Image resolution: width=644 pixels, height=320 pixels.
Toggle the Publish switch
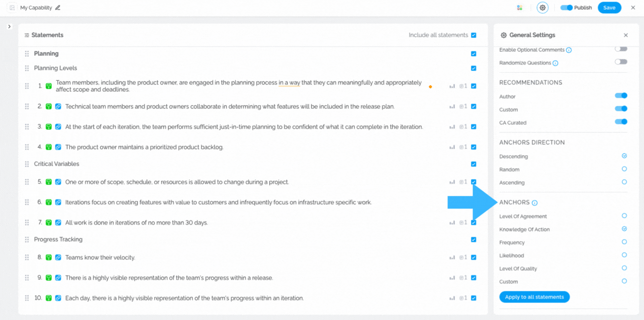pos(566,8)
